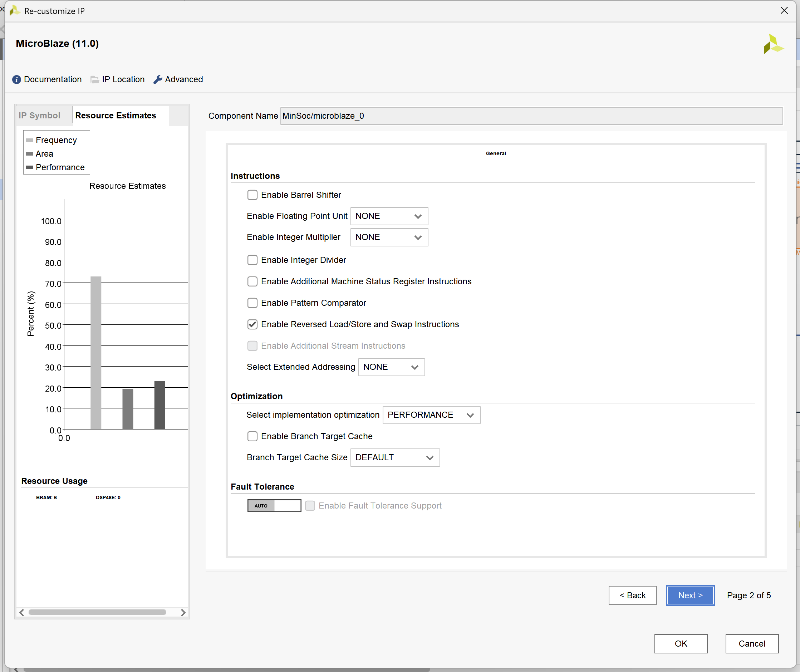Open Branch Target Cache Size dropdown
The width and height of the screenshot is (800, 672).
pyautogui.click(x=395, y=458)
